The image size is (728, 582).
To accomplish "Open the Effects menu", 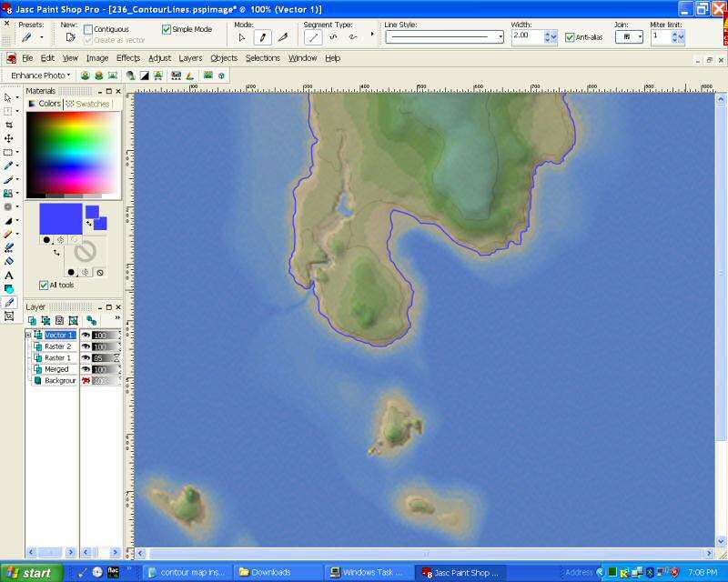I will (x=127, y=58).
